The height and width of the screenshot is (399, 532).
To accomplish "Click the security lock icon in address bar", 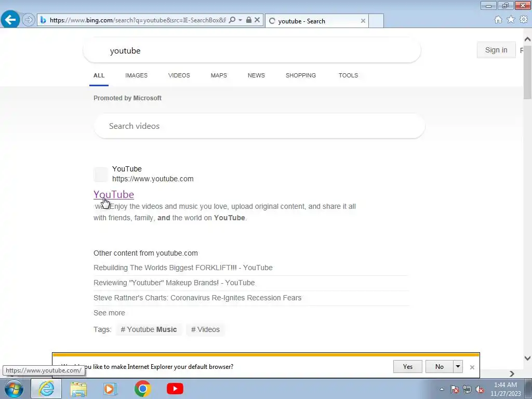I will click(249, 20).
